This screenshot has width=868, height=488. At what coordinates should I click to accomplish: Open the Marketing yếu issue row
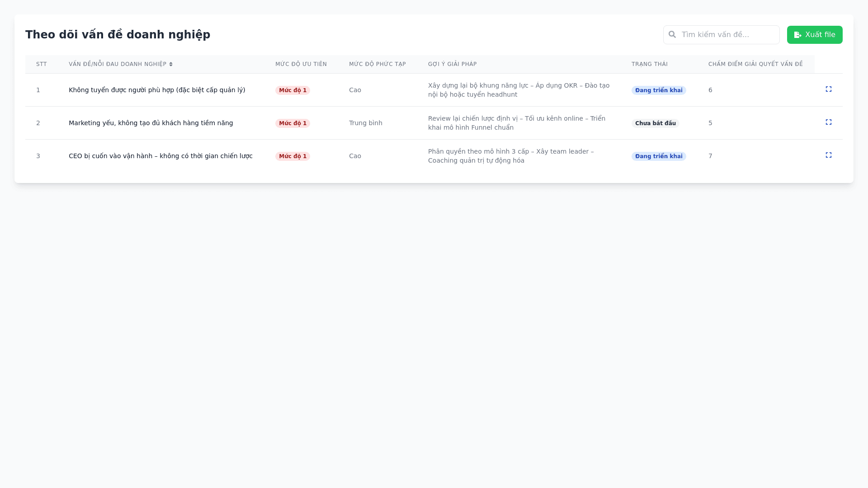click(x=151, y=123)
